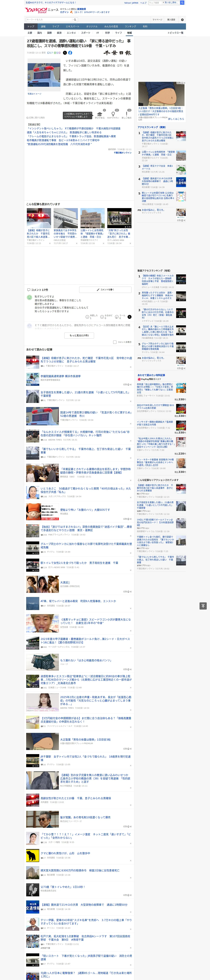Click 千葉日報 newspaper logo
This screenshot has width=210, height=980.
click(117, 53)
